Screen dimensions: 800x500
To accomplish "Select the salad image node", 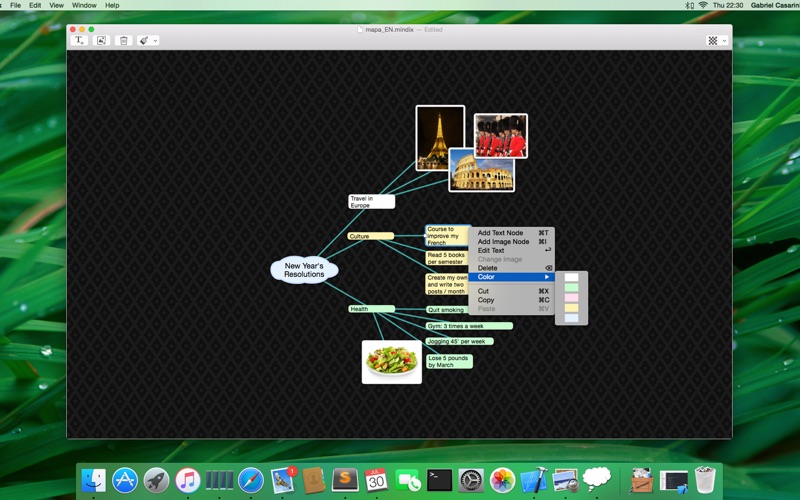I will click(x=392, y=362).
